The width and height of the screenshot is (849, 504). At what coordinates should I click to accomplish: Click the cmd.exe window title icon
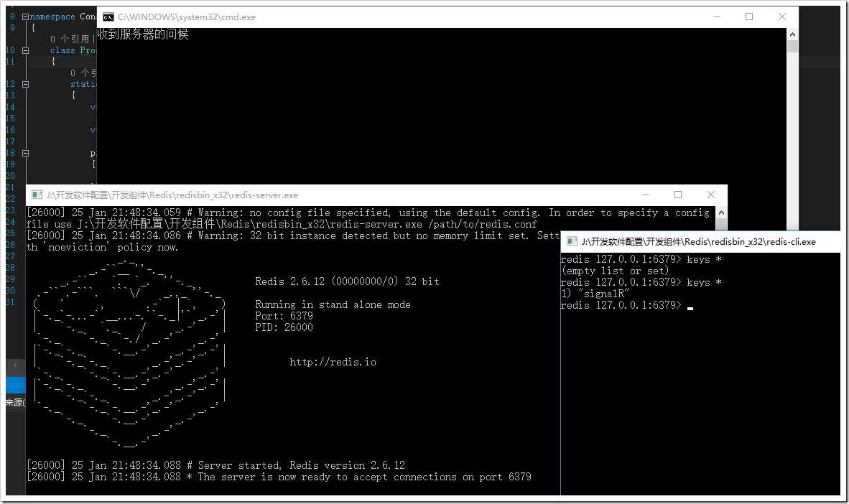point(108,17)
